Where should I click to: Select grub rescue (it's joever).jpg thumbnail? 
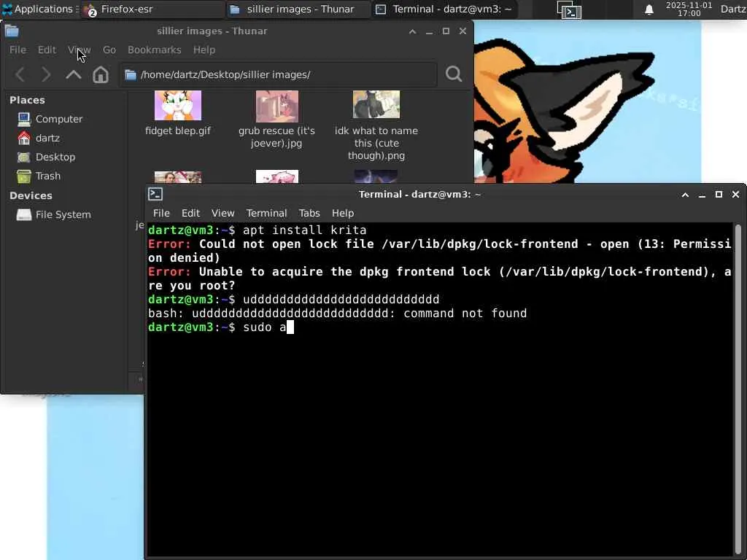pos(276,106)
